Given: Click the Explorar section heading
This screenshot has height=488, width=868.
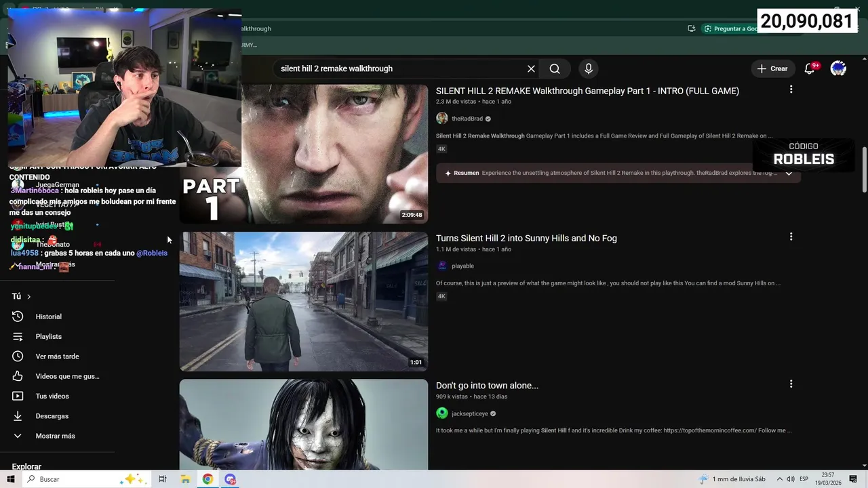Looking at the screenshot, I should [26, 466].
